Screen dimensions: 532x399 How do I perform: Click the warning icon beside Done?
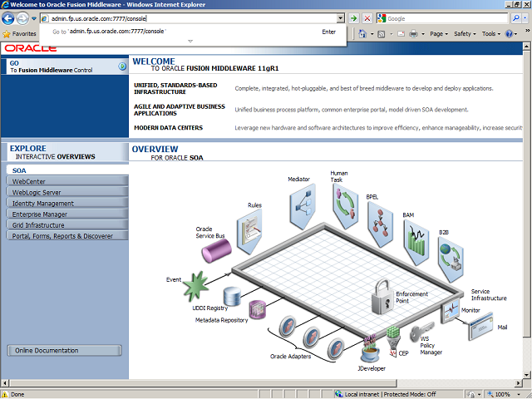(x=5, y=394)
